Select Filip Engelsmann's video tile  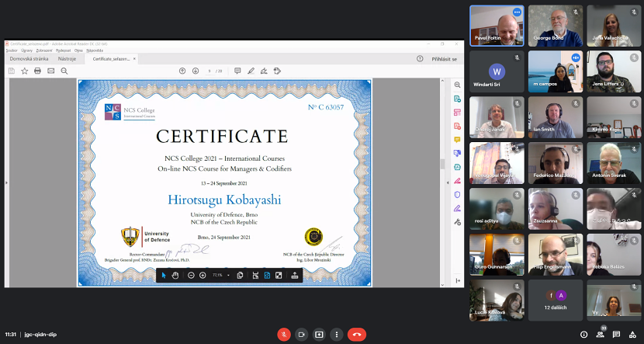[556, 255]
